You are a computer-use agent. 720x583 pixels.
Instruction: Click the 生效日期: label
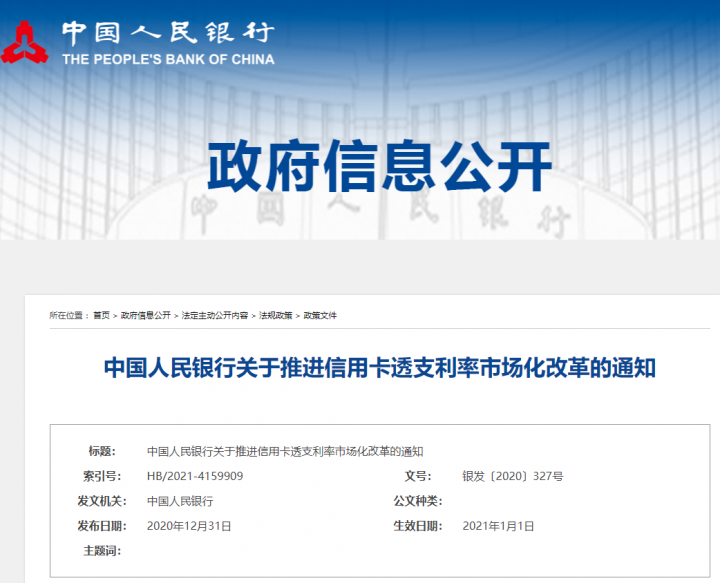click(x=418, y=526)
